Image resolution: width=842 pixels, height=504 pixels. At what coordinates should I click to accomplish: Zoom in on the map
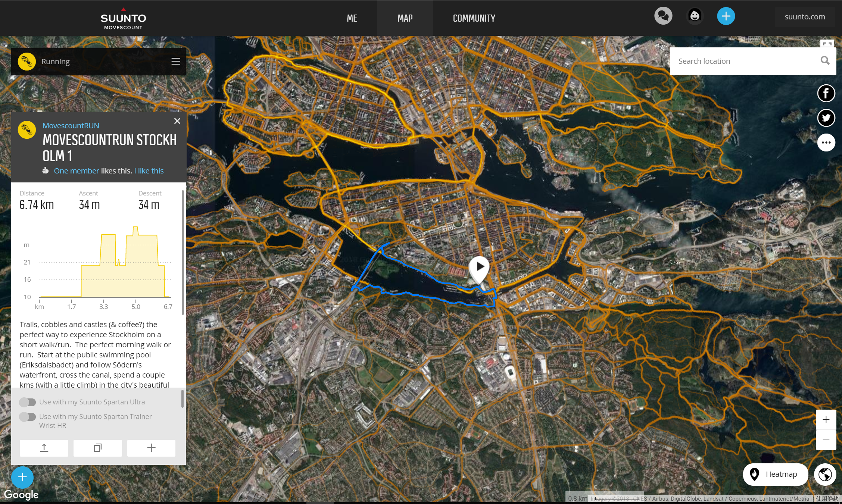coord(826,420)
